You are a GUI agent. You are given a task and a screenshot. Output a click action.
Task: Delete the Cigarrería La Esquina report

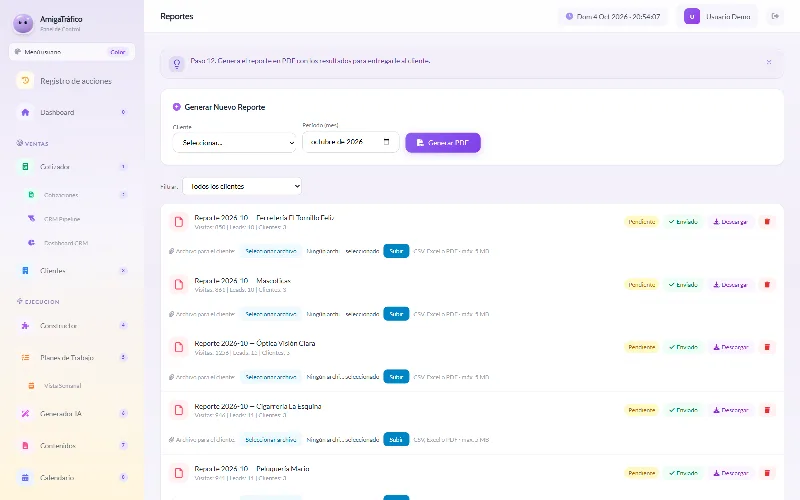pos(766,410)
